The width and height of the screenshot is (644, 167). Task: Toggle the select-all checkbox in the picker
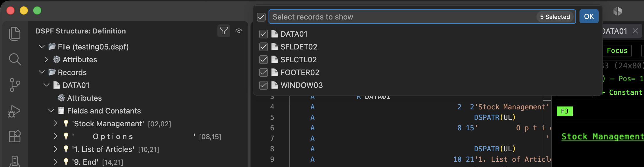[261, 17]
